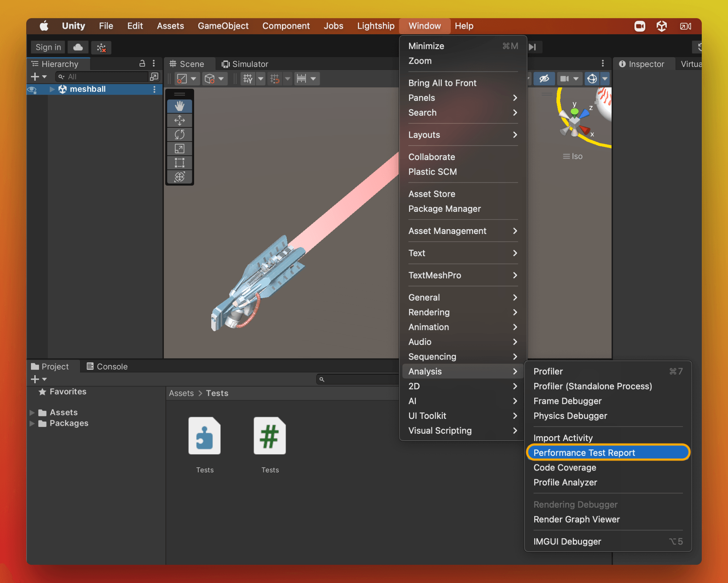Toggle scene visibility with the crossed-eye icon
This screenshot has height=583, width=728.
pyautogui.click(x=544, y=78)
